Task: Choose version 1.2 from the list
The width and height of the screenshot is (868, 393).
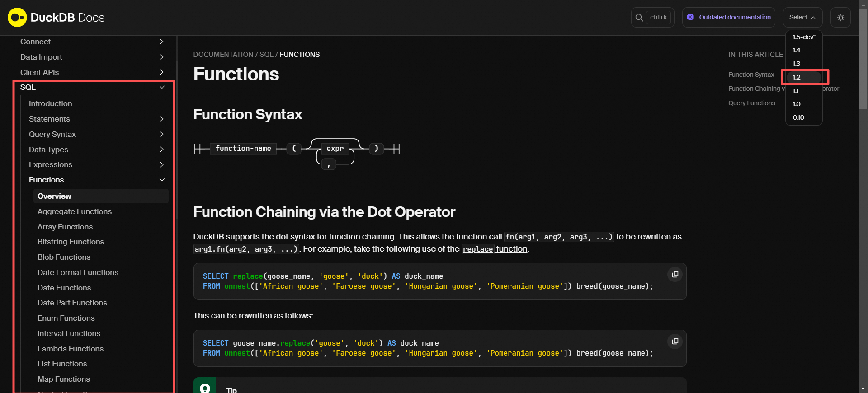Action: click(x=797, y=77)
